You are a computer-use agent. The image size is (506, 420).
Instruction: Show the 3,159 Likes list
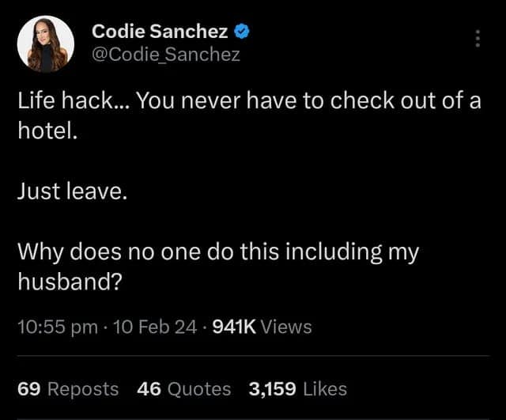(x=297, y=388)
